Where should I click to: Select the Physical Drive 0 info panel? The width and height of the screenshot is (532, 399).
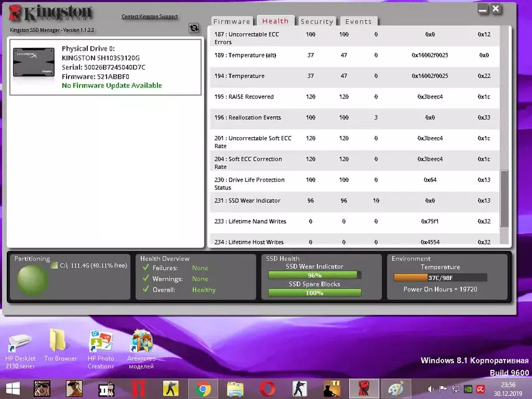coord(105,67)
